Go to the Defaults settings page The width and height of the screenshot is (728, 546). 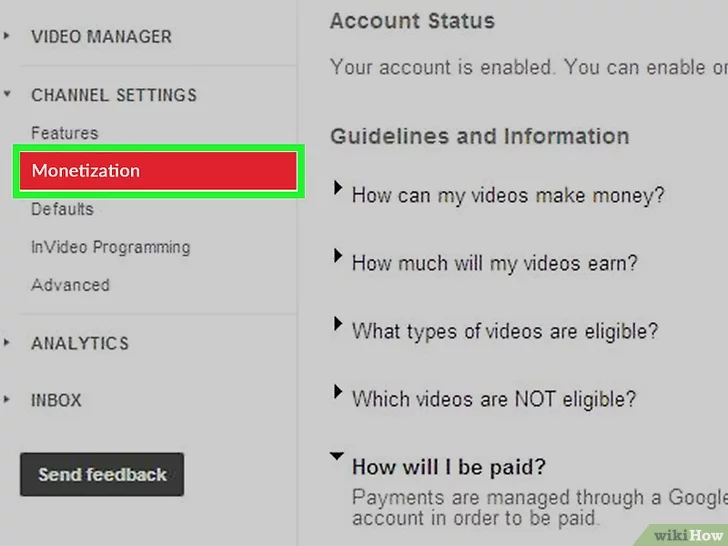(x=62, y=209)
